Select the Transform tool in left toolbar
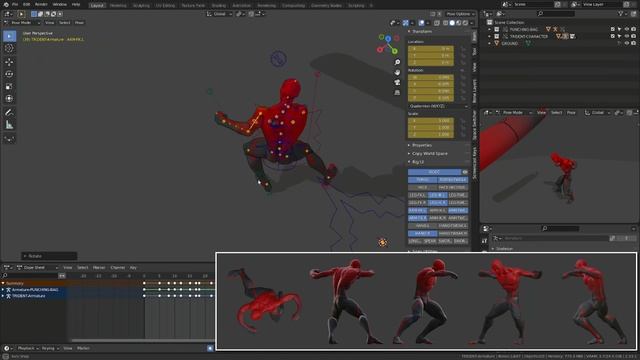 pos(9,99)
